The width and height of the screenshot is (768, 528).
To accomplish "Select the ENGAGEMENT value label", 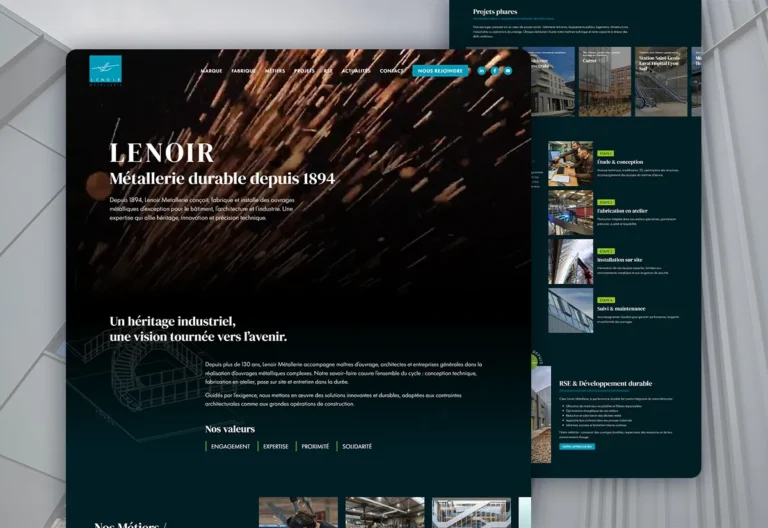I will pyautogui.click(x=230, y=447).
